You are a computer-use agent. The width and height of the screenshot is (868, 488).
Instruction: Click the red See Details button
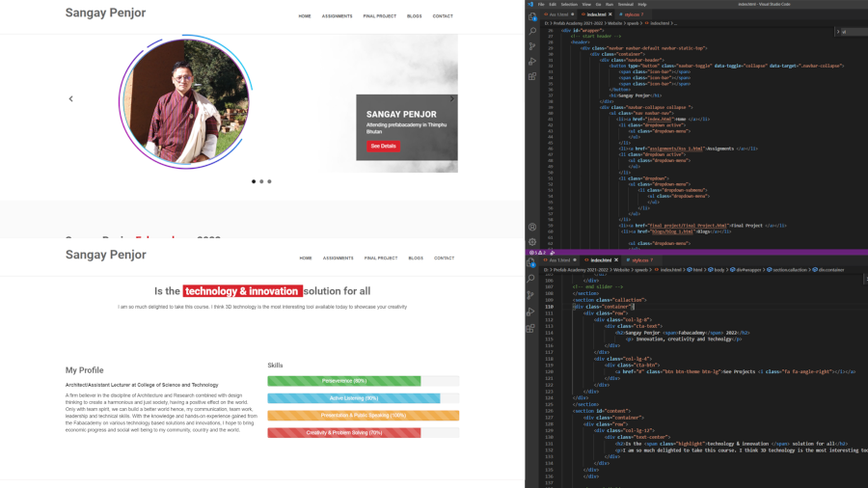[383, 146]
